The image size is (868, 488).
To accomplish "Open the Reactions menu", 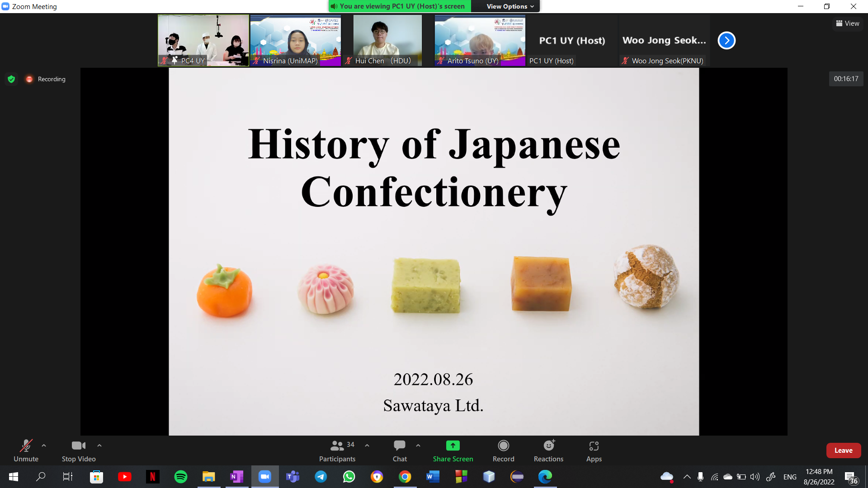I will coord(548,446).
